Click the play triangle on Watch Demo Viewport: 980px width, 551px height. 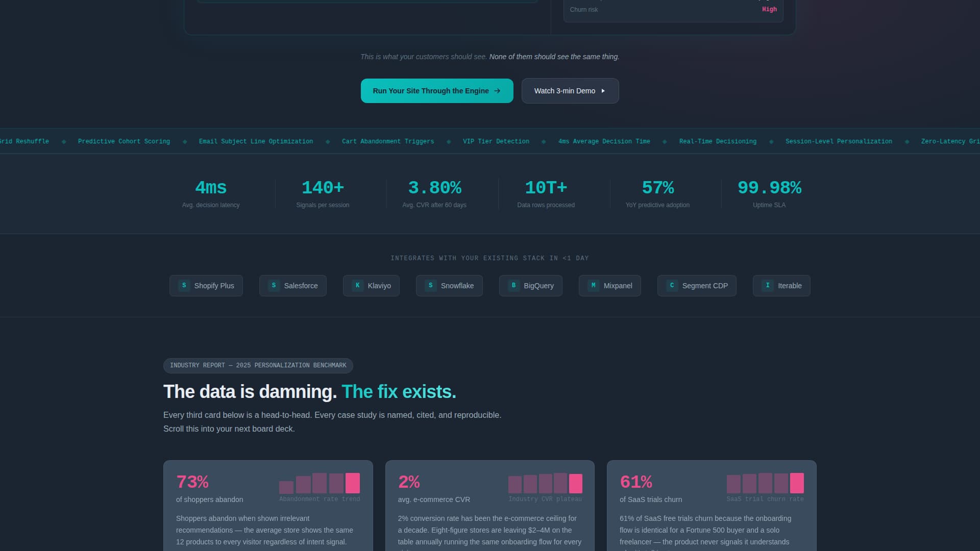tap(603, 91)
